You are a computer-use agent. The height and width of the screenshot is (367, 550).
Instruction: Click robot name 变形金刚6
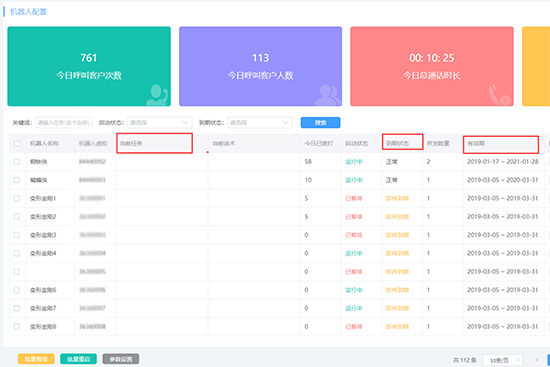(43, 290)
